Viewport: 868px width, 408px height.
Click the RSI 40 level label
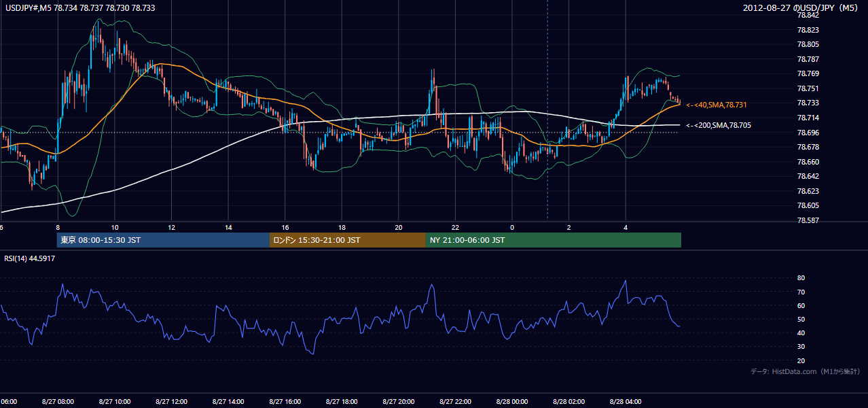pyautogui.click(x=801, y=333)
